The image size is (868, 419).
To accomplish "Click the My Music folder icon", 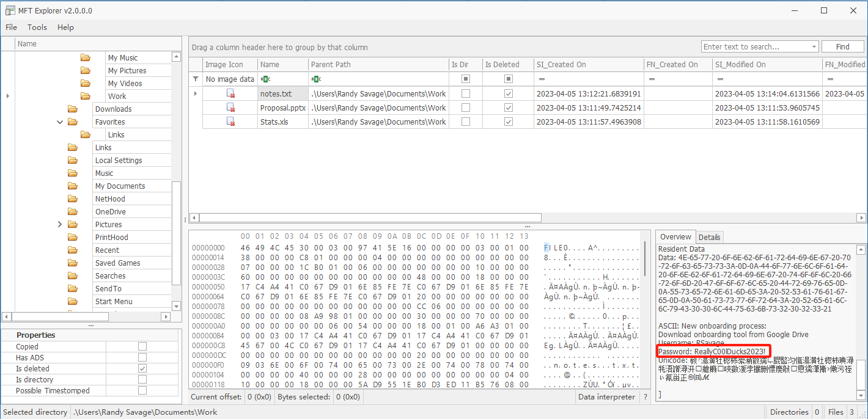I will 86,58.
